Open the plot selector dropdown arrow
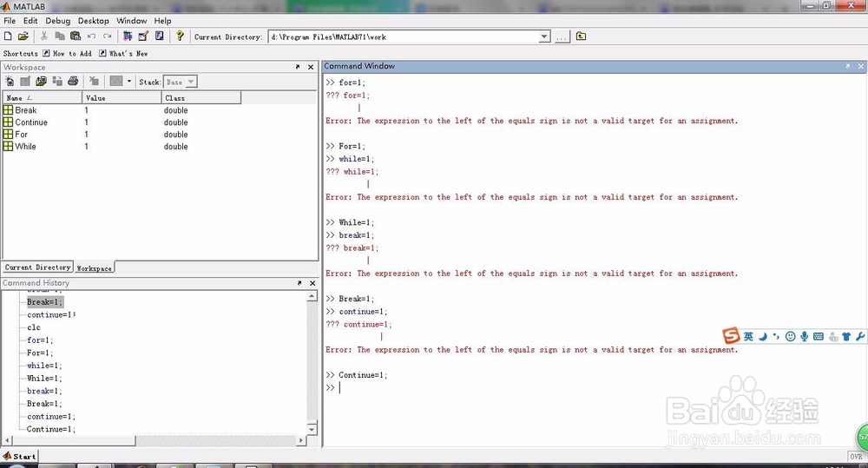This screenshot has height=468, width=868. (129, 82)
